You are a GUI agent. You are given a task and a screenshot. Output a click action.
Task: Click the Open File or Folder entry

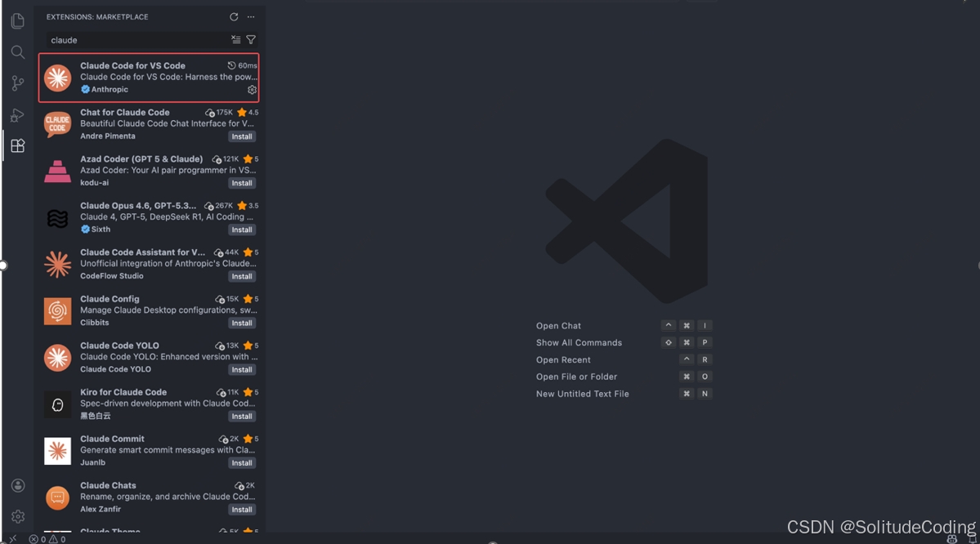(x=624, y=377)
